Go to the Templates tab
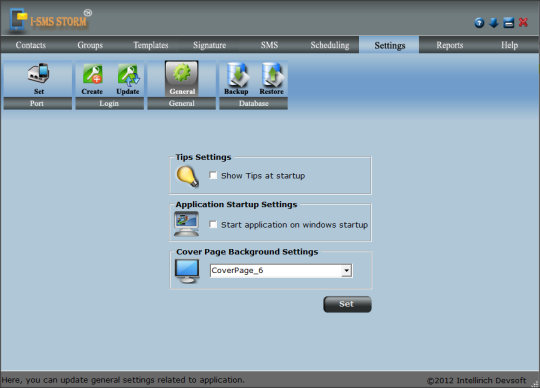 point(150,45)
